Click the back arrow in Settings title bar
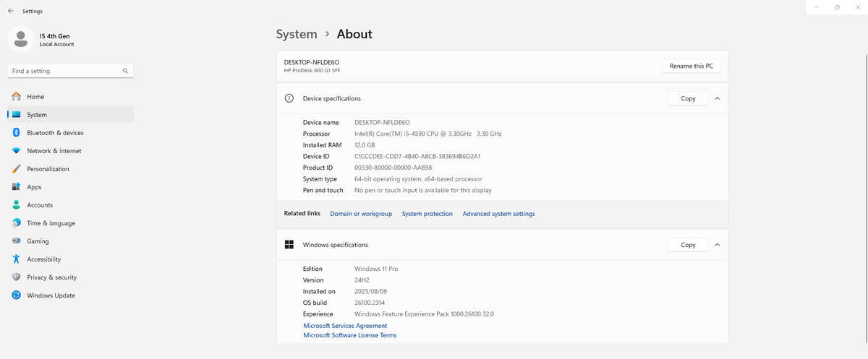The height and width of the screenshot is (359, 868). 10,12
